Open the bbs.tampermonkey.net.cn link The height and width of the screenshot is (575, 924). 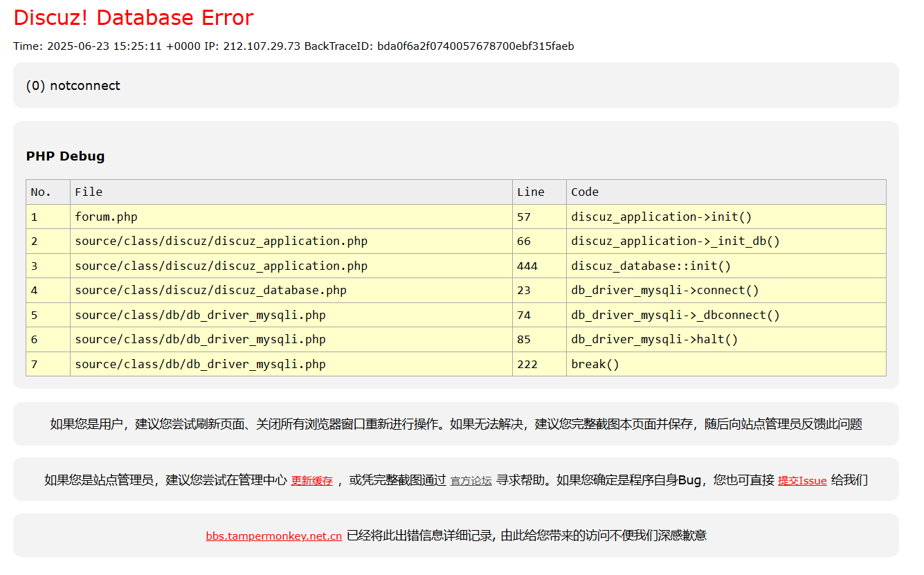pyautogui.click(x=273, y=536)
